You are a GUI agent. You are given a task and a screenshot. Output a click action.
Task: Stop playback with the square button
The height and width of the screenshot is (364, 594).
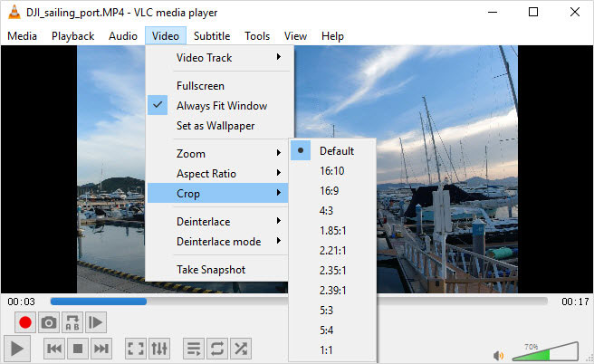point(78,349)
